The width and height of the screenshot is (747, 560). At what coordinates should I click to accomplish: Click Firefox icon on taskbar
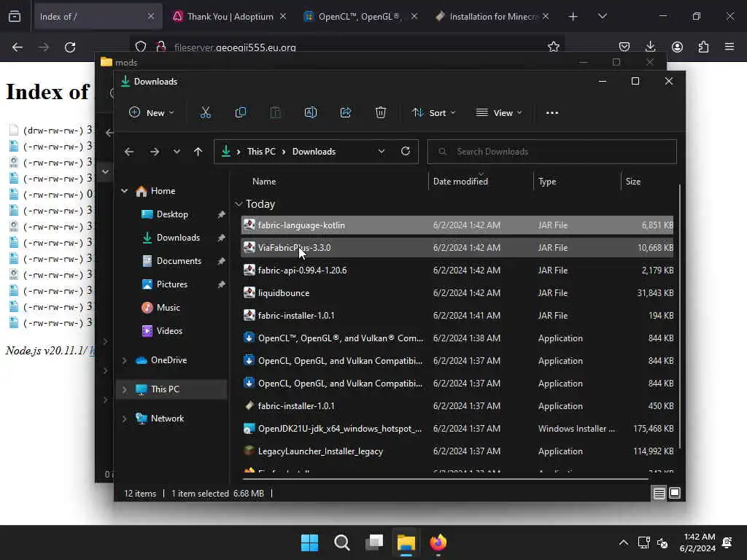(x=438, y=542)
